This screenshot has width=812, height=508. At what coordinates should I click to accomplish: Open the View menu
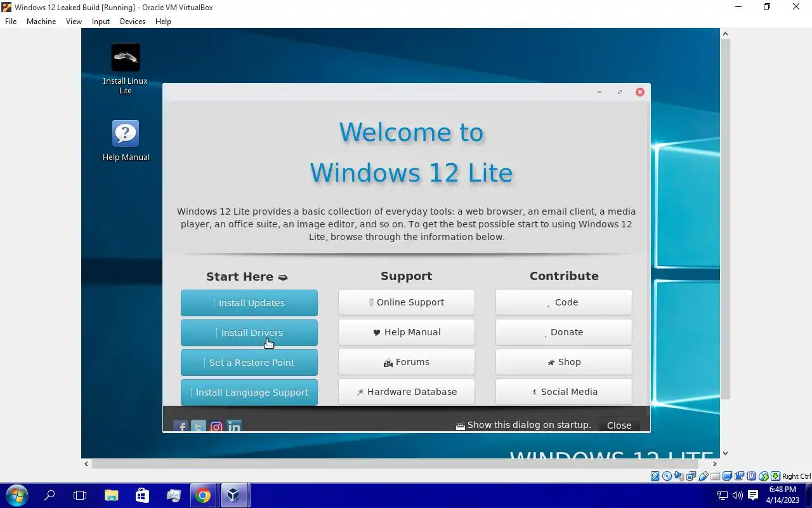tap(74, 21)
